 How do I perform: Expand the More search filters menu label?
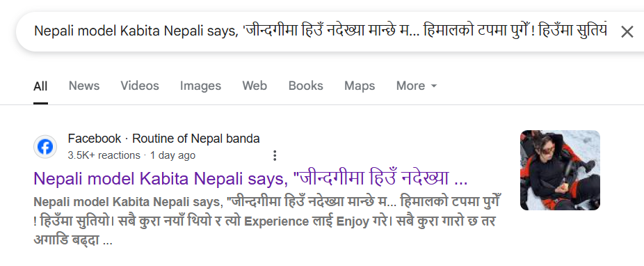[x=410, y=86]
